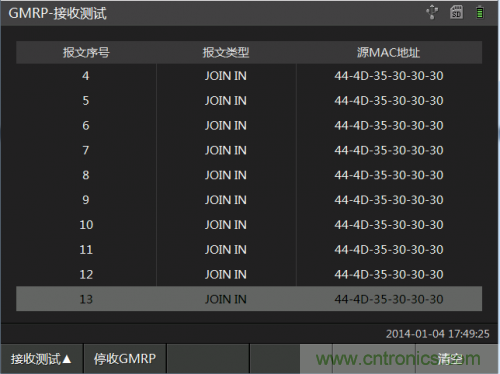
Task: Click the 停收GMRP button
Action: 125,359
